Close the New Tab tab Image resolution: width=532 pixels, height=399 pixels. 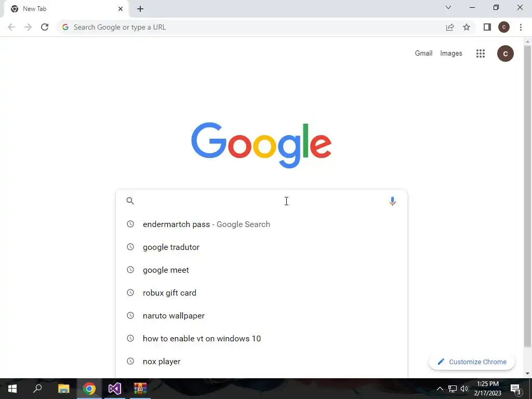click(121, 9)
